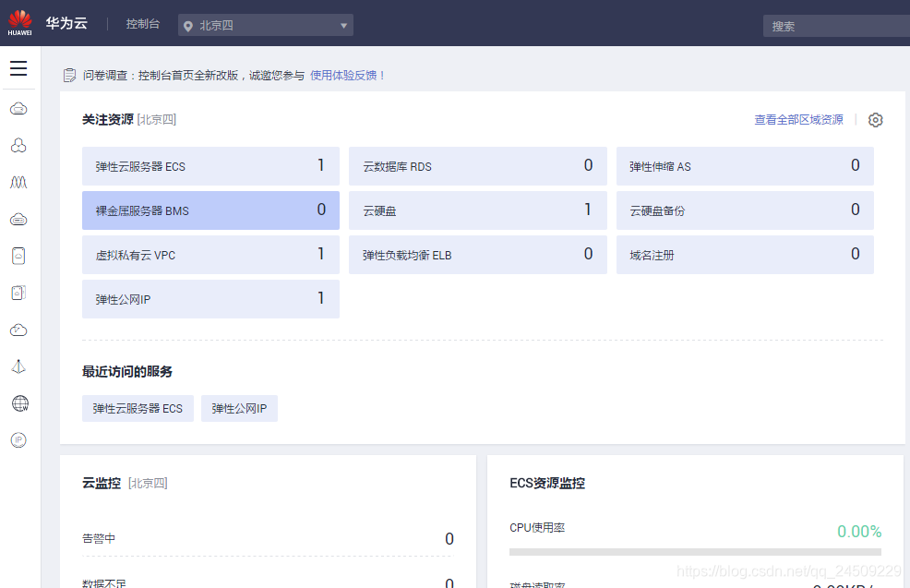This screenshot has height=588, width=910.
Task: Click the CPU使用率 0.00% value
Action: tap(859, 531)
